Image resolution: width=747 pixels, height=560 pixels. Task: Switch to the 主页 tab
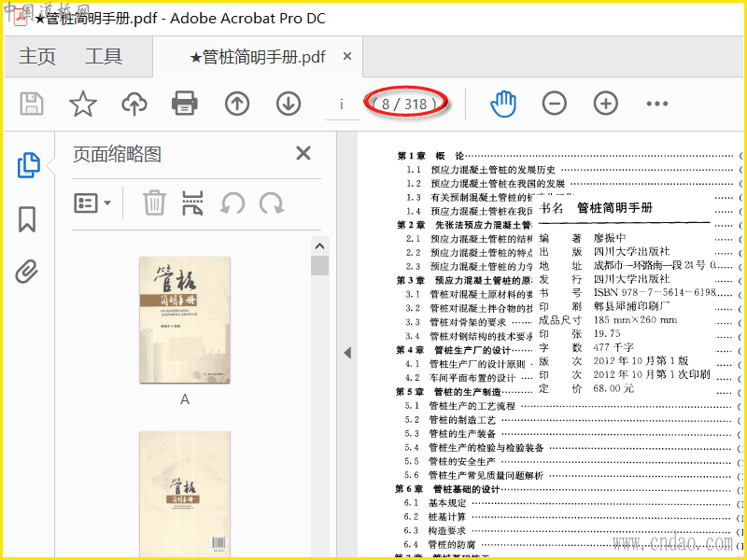[x=37, y=57]
